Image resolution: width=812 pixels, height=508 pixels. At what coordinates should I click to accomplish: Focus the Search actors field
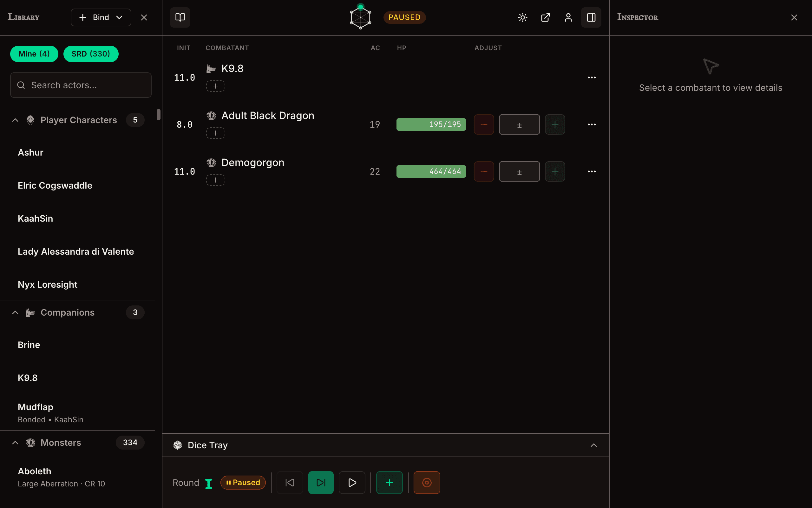tap(81, 85)
